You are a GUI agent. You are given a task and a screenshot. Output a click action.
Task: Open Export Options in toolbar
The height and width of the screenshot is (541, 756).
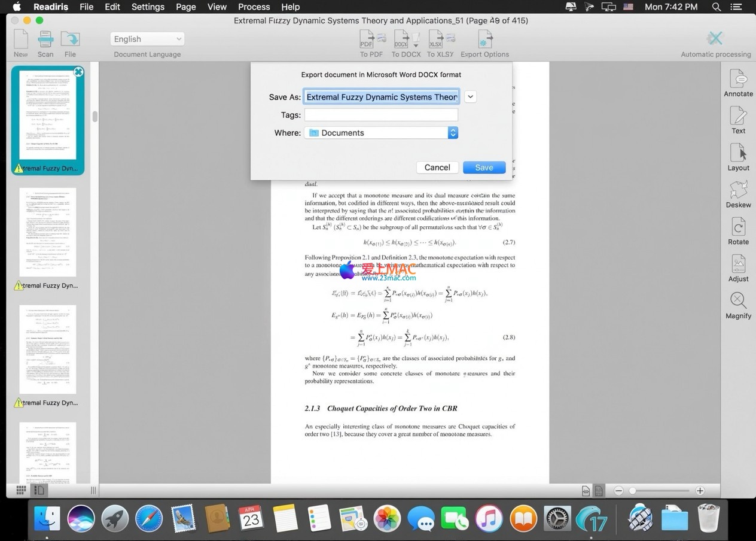pyautogui.click(x=484, y=42)
